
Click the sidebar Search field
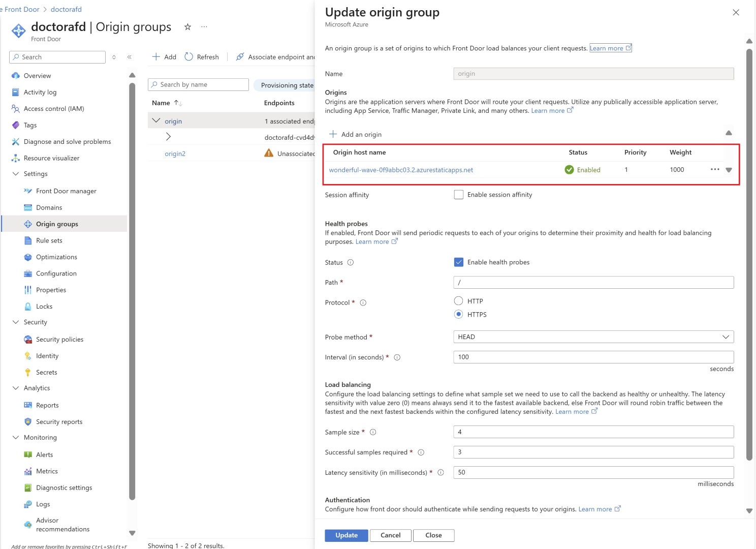57,57
